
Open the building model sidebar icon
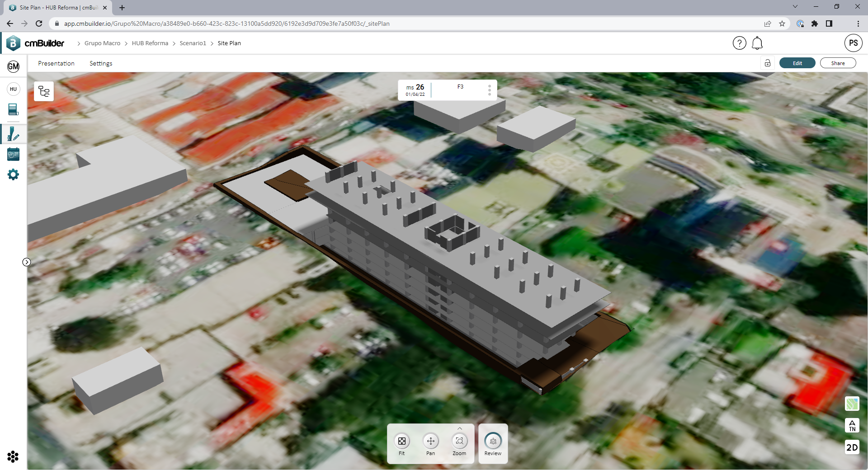click(x=13, y=109)
